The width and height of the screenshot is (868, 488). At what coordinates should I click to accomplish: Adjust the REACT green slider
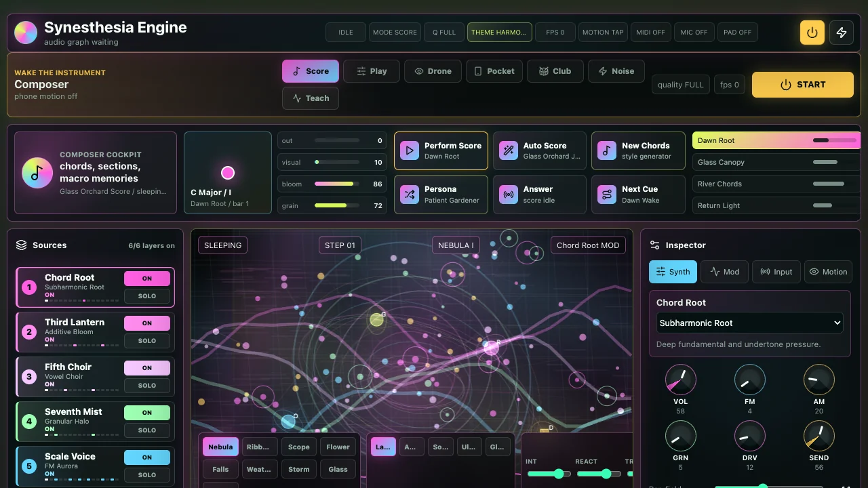(x=598, y=474)
